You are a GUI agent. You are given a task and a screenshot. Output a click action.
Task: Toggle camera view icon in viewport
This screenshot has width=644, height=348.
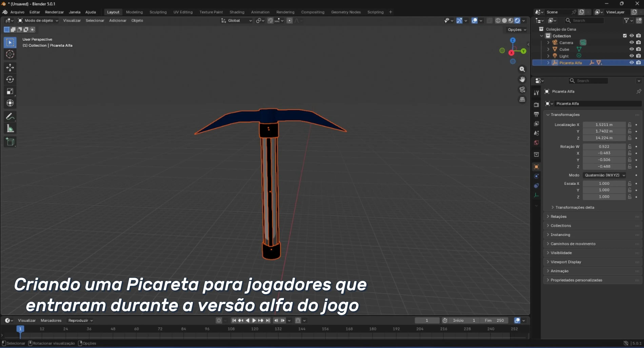(522, 89)
